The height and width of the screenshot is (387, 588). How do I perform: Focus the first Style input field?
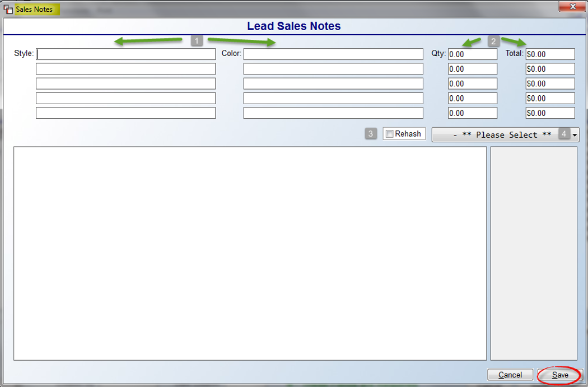pyautogui.click(x=125, y=54)
